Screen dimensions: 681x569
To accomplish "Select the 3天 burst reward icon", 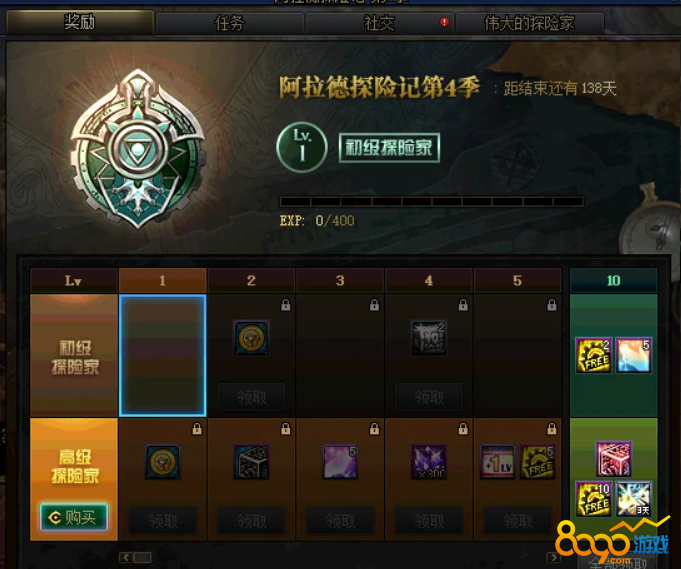I will tap(634, 499).
